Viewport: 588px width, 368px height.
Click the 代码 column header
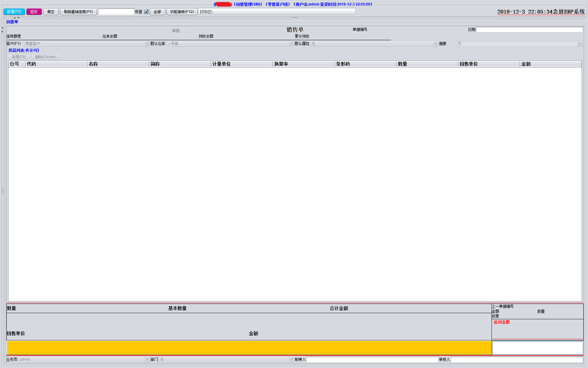pos(56,64)
